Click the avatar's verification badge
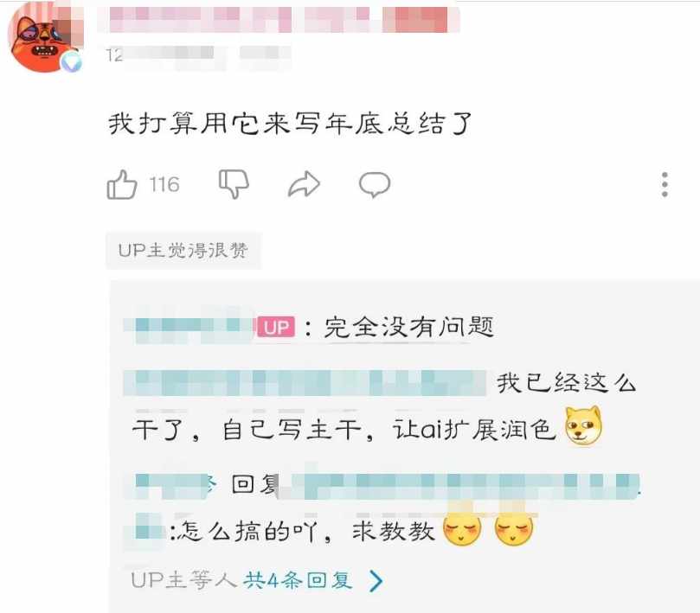The width and height of the screenshot is (700, 613). [x=72, y=62]
